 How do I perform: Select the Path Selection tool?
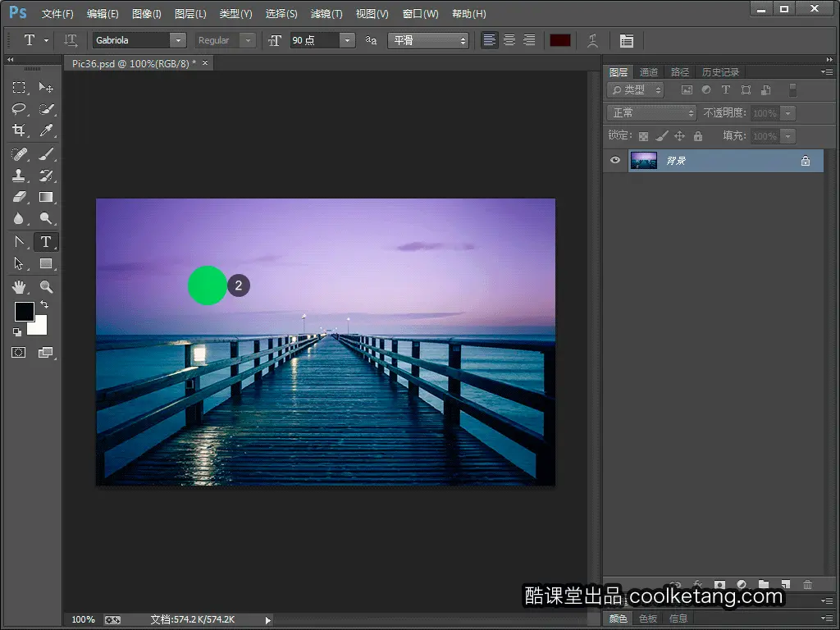coord(20,263)
